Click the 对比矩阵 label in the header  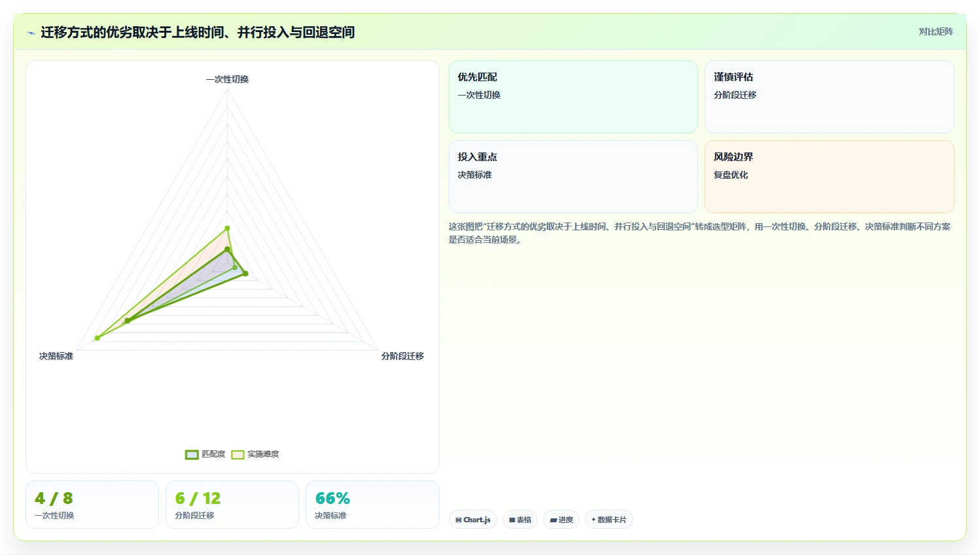click(936, 31)
